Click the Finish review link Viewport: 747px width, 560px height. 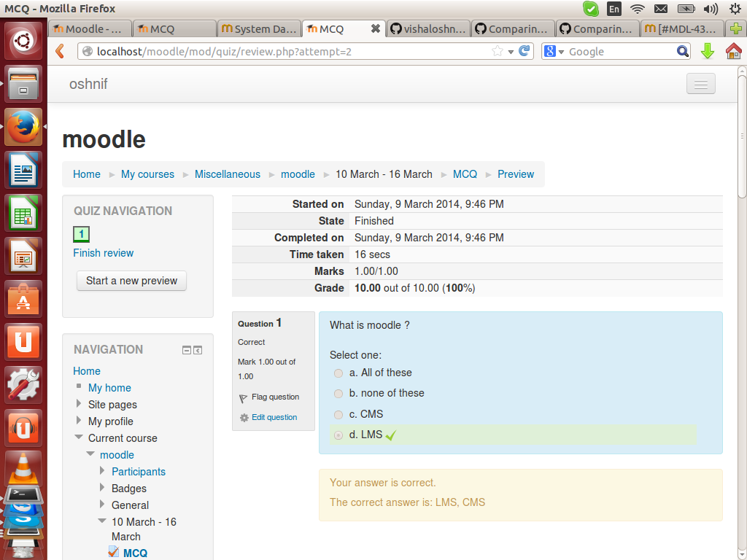[104, 253]
